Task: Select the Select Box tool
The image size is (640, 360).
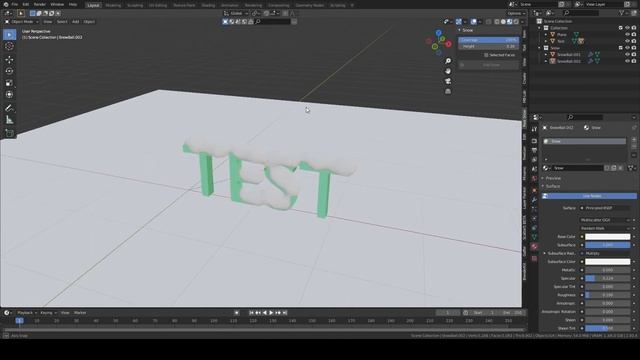Action: coord(9,35)
